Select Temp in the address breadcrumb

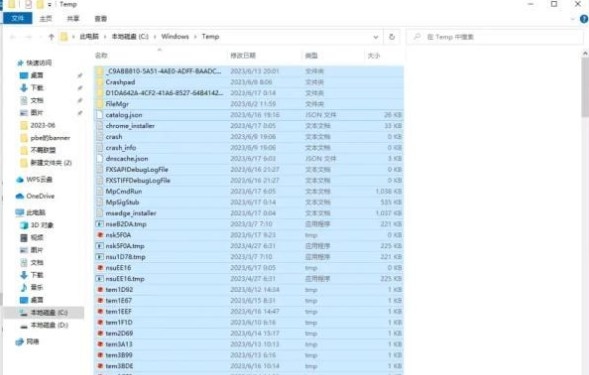point(210,36)
